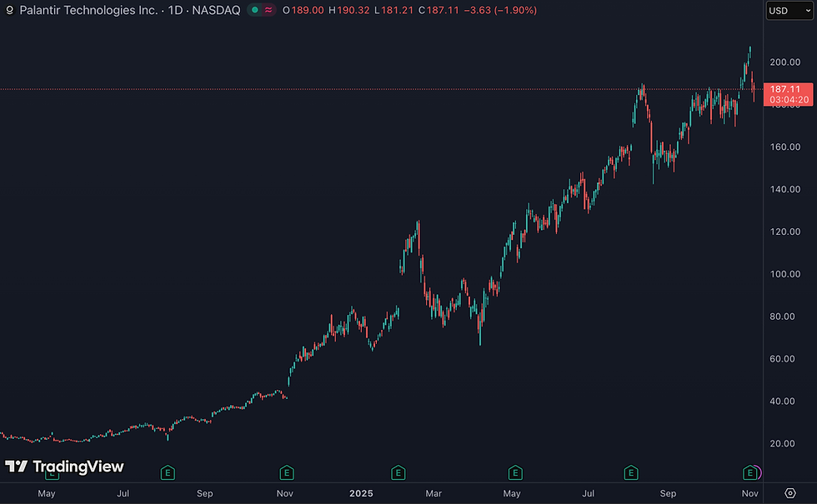Click the 100.00 price scale label

[x=785, y=274]
